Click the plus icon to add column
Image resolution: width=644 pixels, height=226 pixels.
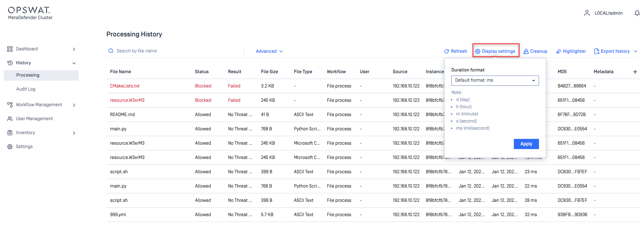click(x=635, y=72)
